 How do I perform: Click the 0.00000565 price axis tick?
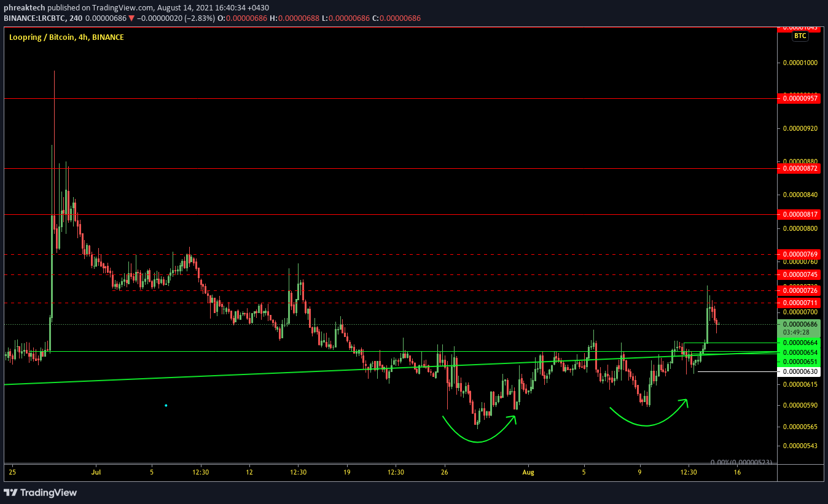(801, 427)
